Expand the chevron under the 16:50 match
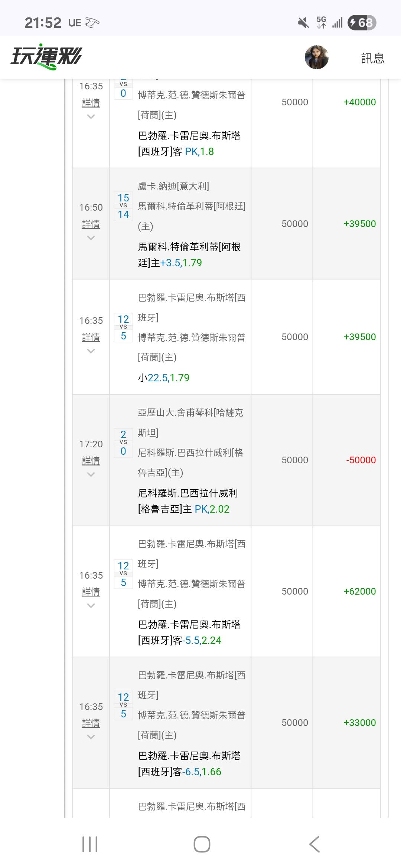401x868 pixels. (91, 238)
